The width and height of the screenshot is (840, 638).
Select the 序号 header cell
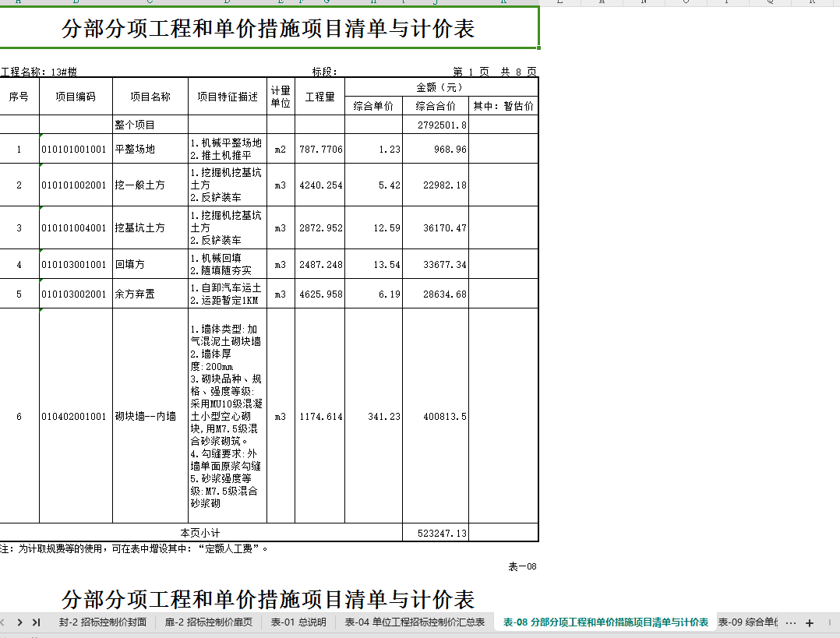(19, 97)
